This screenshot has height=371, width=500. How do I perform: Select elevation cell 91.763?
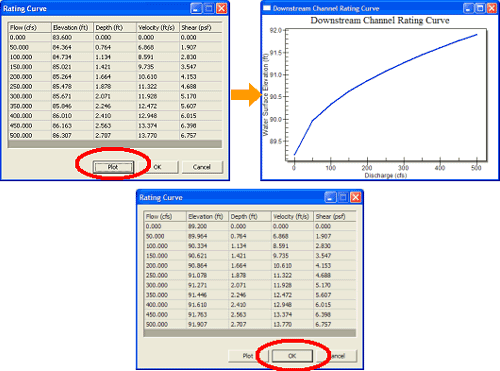click(x=207, y=315)
